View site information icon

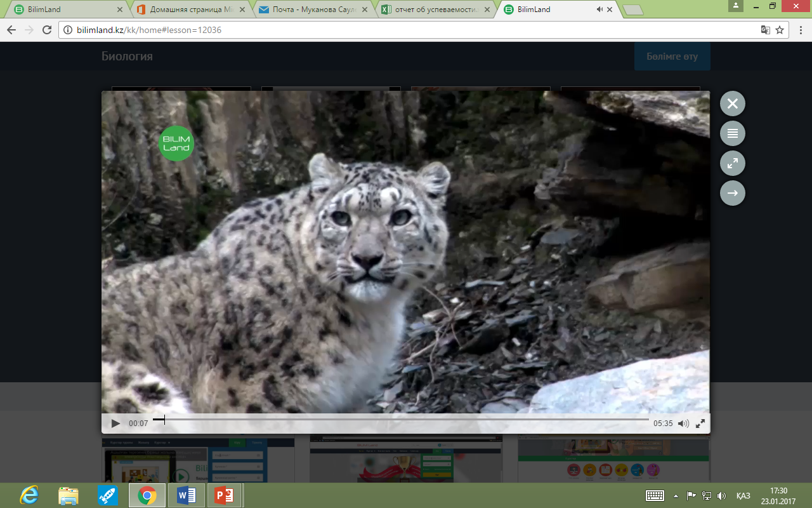point(68,30)
